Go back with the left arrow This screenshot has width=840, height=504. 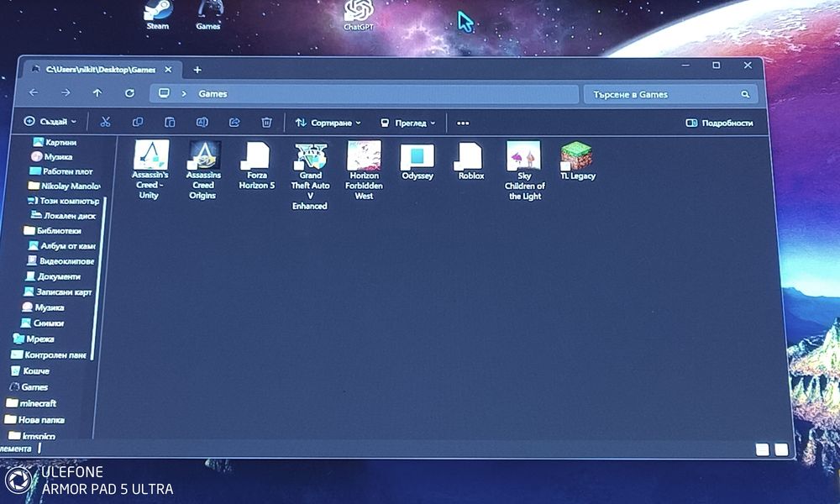[34, 92]
